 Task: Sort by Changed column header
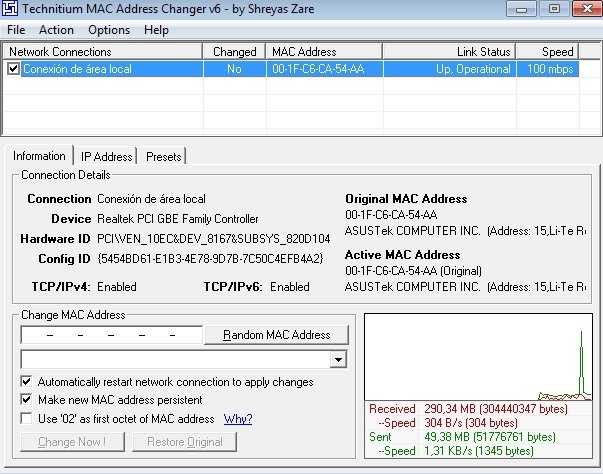click(234, 52)
